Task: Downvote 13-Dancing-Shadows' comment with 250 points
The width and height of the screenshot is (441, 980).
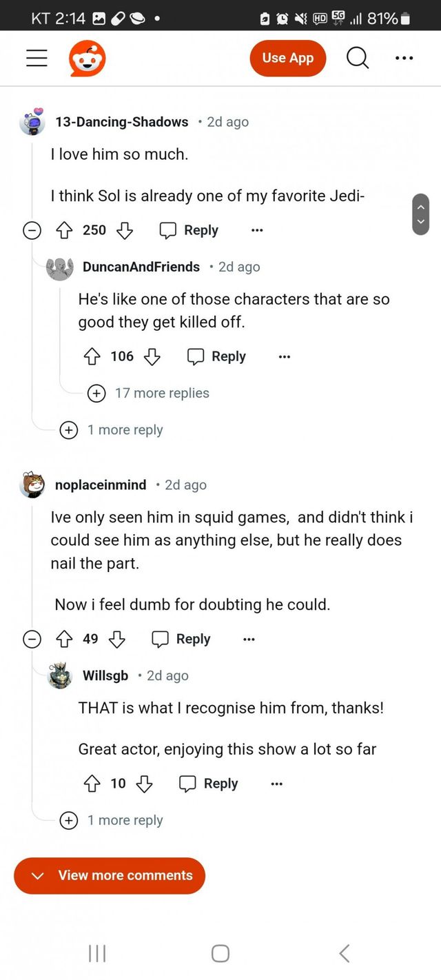Action: [x=125, y=230]
